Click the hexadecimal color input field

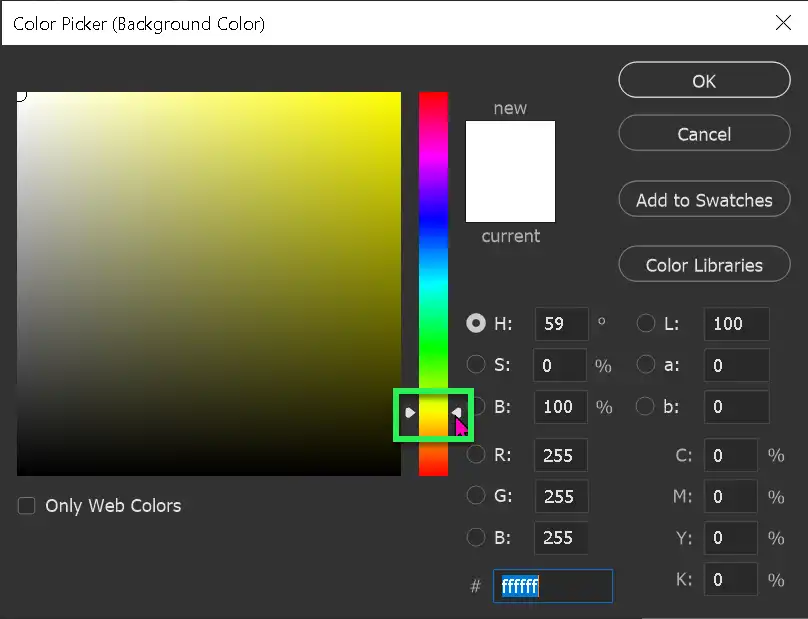tap(552, 586)
